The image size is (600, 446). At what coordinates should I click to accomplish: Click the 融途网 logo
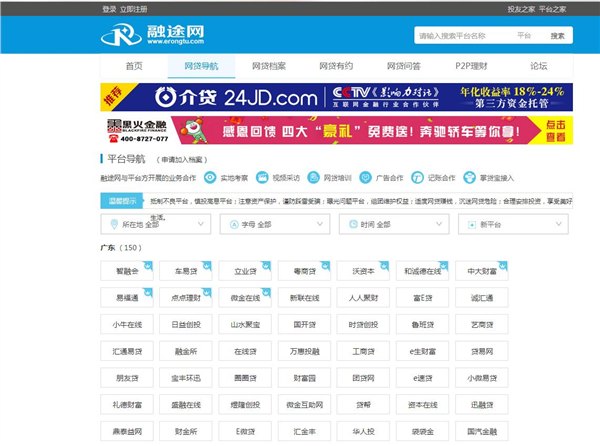point(152,34)
